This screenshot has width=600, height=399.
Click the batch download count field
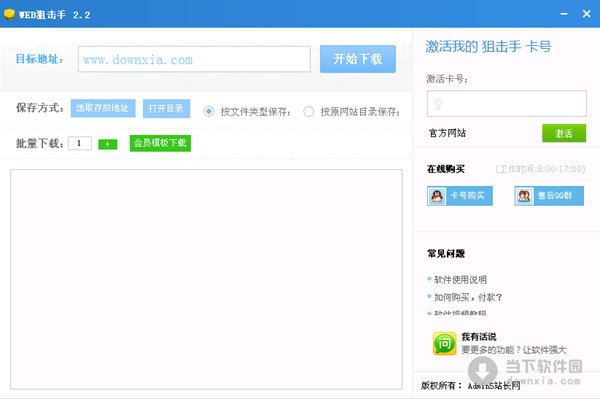[80, 143]
